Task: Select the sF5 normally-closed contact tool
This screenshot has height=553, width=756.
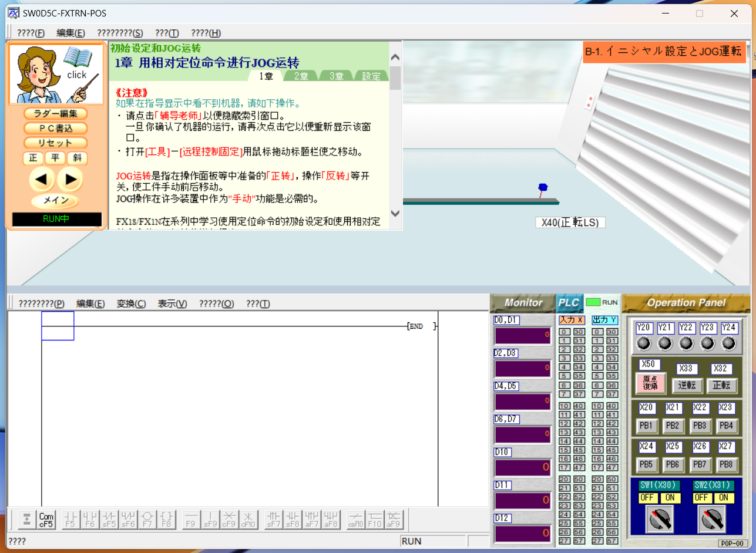Action: (x=109, y=520)
